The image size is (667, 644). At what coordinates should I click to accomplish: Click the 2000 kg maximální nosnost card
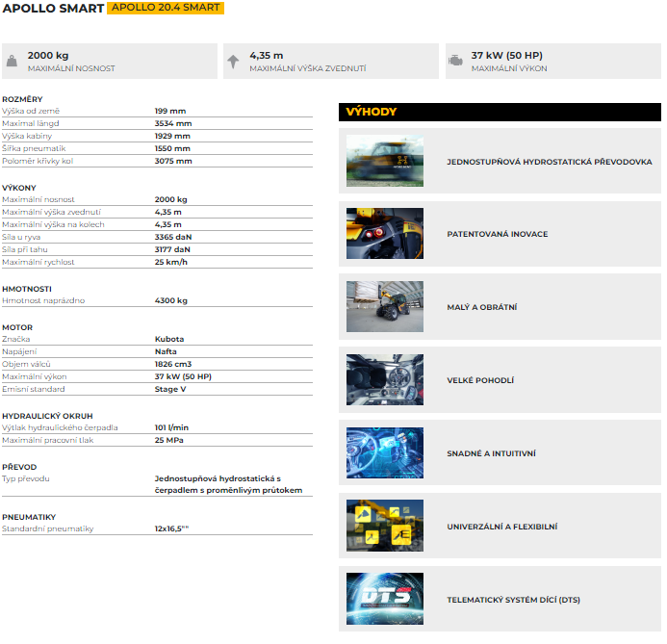pyautogui.click(x=110, y=62)
